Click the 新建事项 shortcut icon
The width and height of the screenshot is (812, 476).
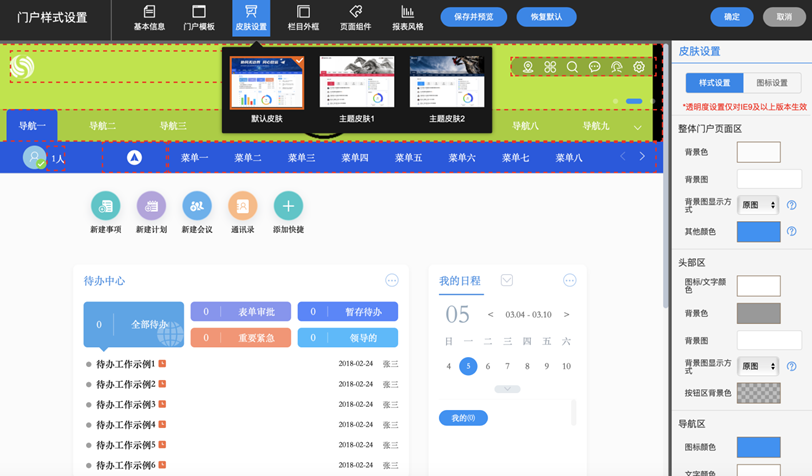(x=105, y=206)
